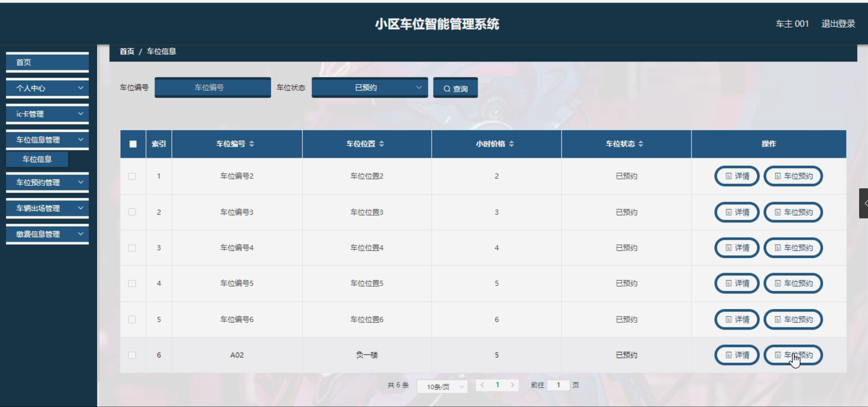Sort by 小时价格 column sort icon
This screenshot has width=868, height=407.
click(x=511, y=144)
